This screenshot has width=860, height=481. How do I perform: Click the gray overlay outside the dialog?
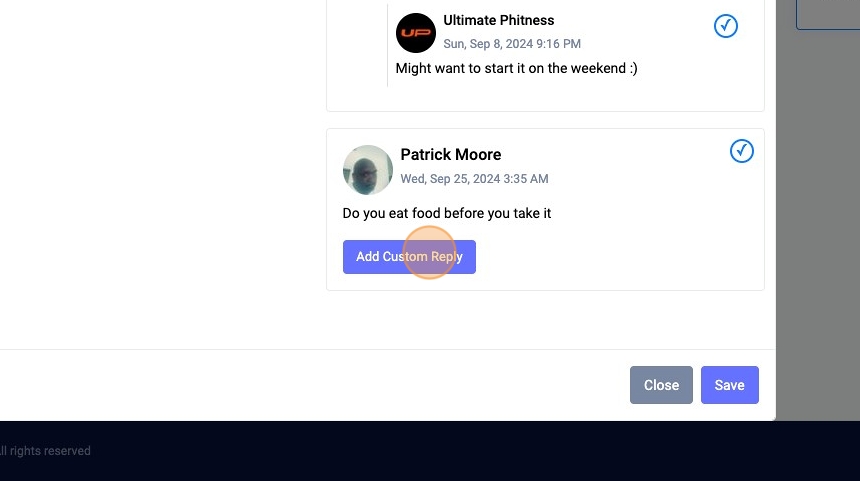click(x=817, y=219)
